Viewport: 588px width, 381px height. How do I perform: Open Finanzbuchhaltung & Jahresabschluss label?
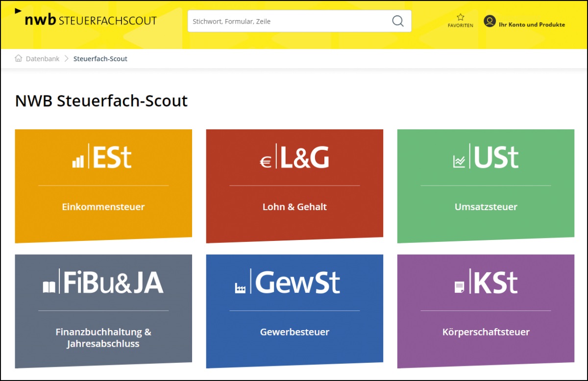[103, 338]
